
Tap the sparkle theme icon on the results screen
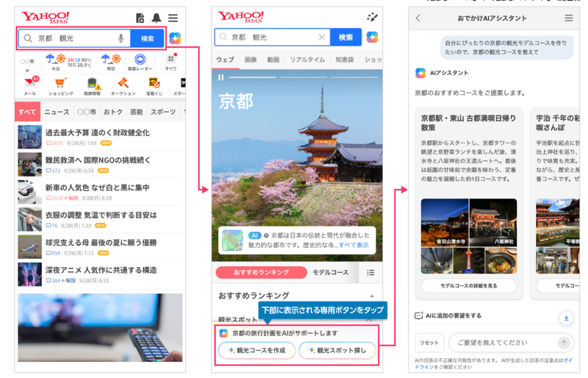(x=372, y=17)
